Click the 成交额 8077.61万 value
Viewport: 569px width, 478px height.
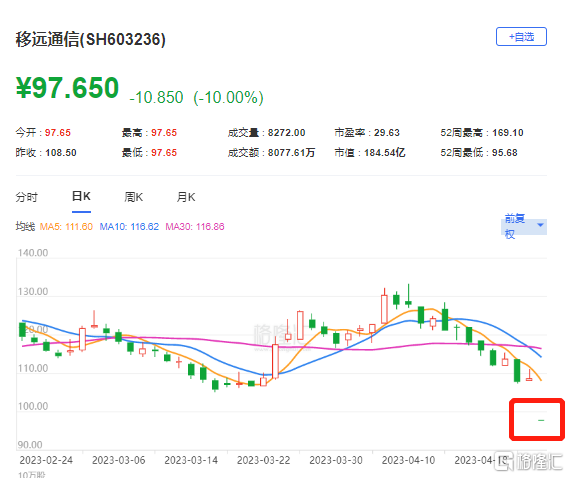tap(291, 152)
